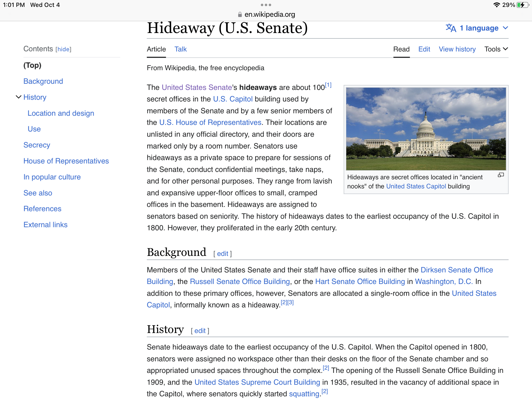This screenshot has width=532, height=399.
Task: Go to References in contents
Action: coord(42,209)
